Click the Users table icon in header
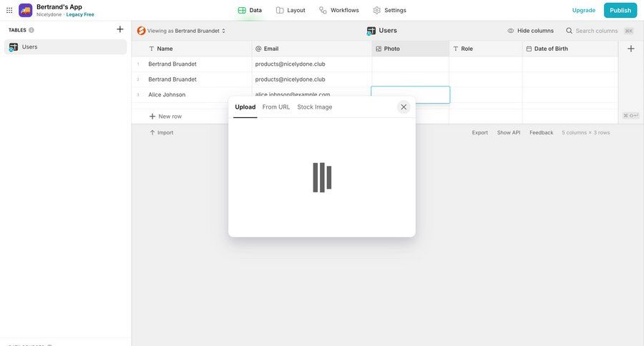The image size is (644, 346). tap(371, 31)
